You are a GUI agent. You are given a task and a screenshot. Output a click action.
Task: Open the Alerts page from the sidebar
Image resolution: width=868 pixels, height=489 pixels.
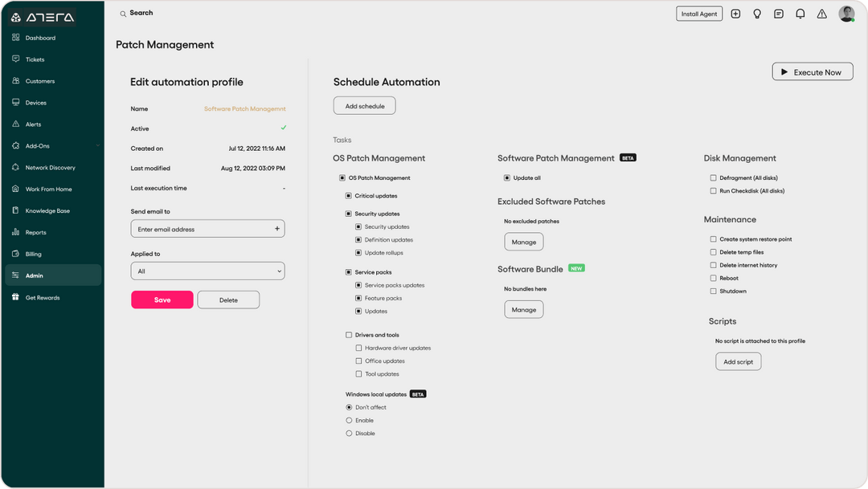pos(32,124)
